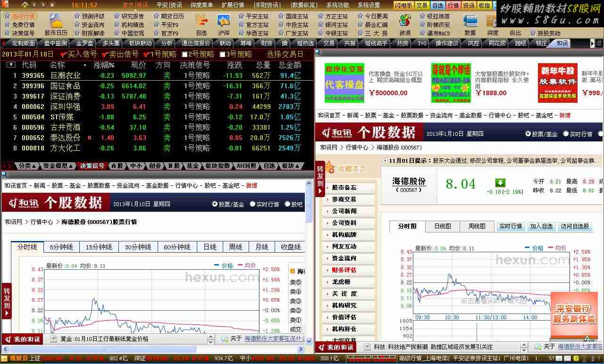The width and height of the screenshot is (604, 364).
Task: Open 预测评级 home-icon shortcut
Action: click(89, 16)
